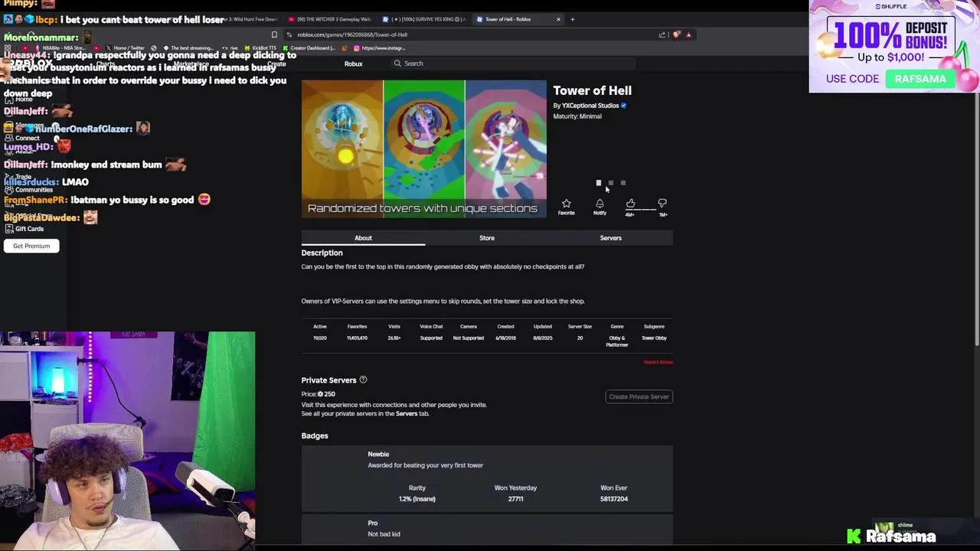980x551 pixels.
Task: Select the first carousel dot indicator
Action: tap(599, 183)
